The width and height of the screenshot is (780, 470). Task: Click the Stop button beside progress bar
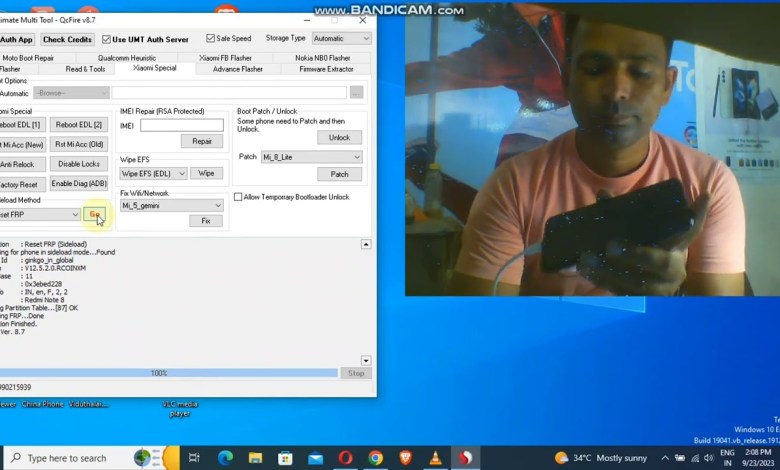coord(356,373)
